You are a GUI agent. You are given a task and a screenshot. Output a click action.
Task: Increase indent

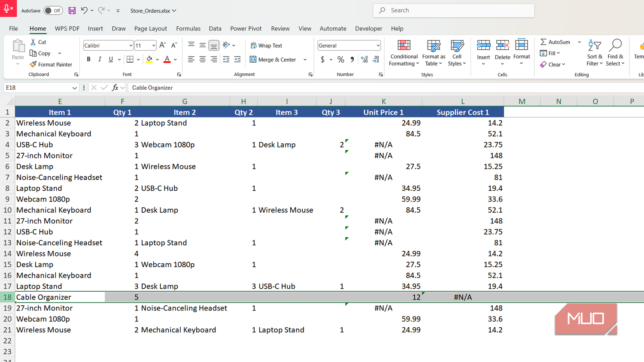(237, 59)
